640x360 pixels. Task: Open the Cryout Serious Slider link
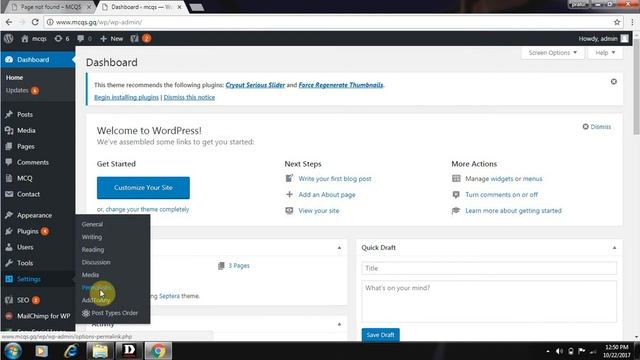tap(255, 85)
